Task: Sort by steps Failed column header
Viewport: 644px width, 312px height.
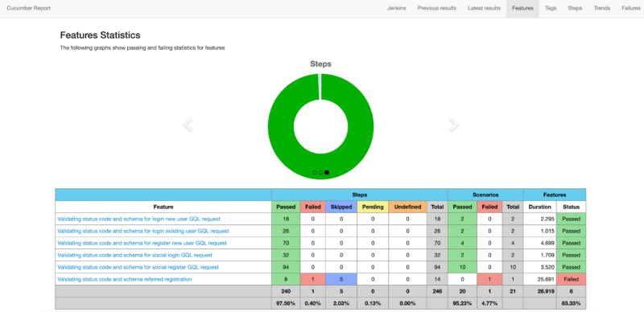Action: pyautogui.click(x=313, y=207)
